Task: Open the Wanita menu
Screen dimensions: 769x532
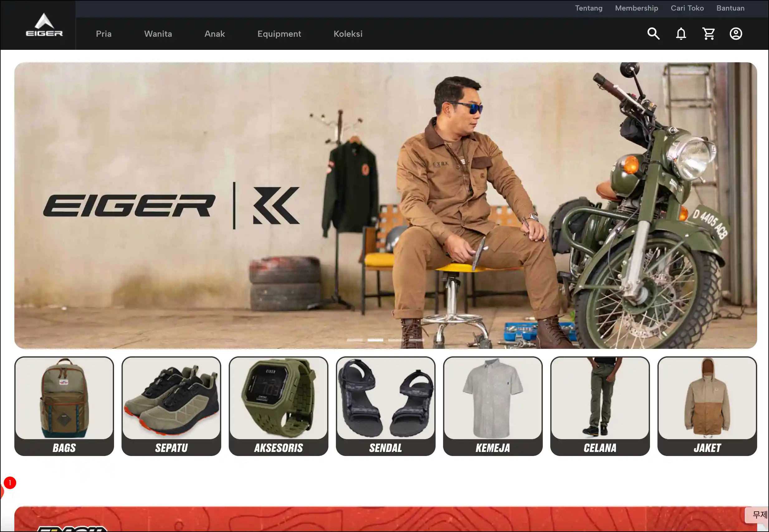Action: pyautogui.click(x=158, y=34)
